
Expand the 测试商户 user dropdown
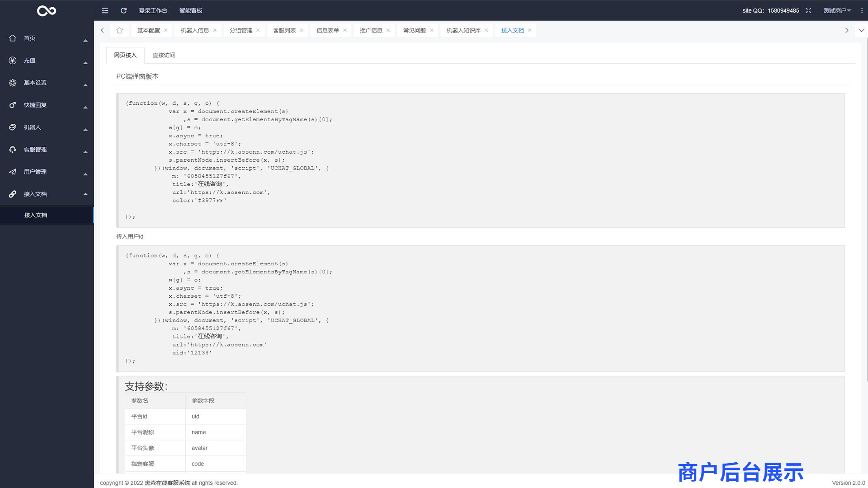click(837, 10)
